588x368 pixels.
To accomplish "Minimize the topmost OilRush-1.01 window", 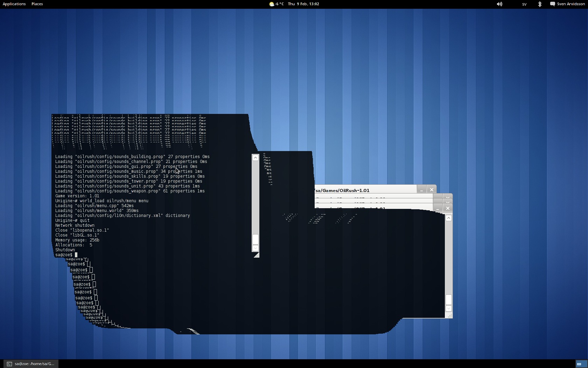I will (421, 190).
